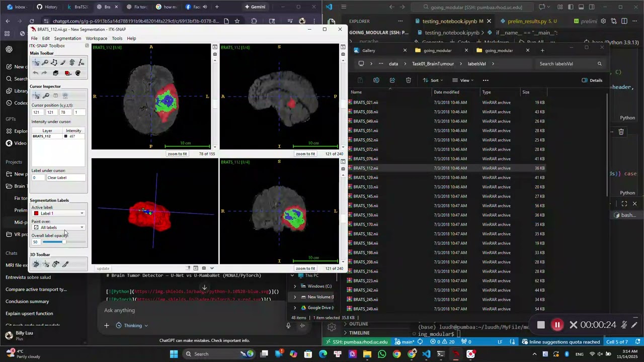The image size is (644, 362).
Task: Select the Crosshair tool in Main Toolbar
Action: [x=36, y=63]
